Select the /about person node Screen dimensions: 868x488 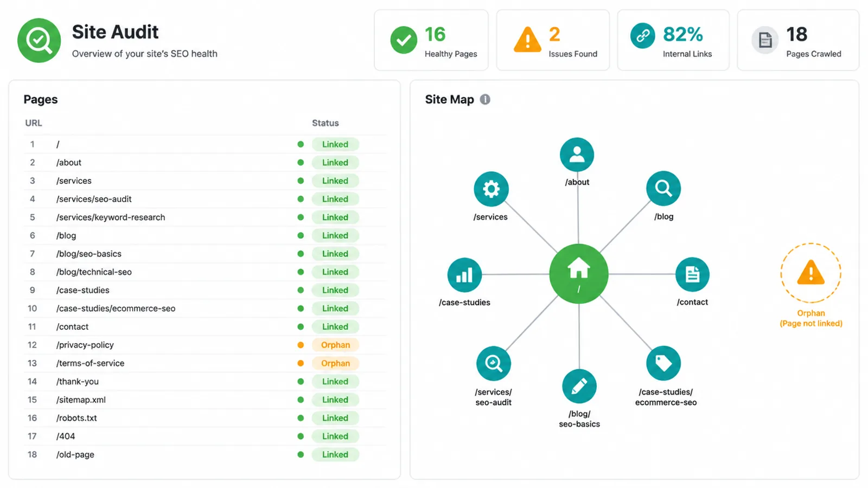click(577, 155)
